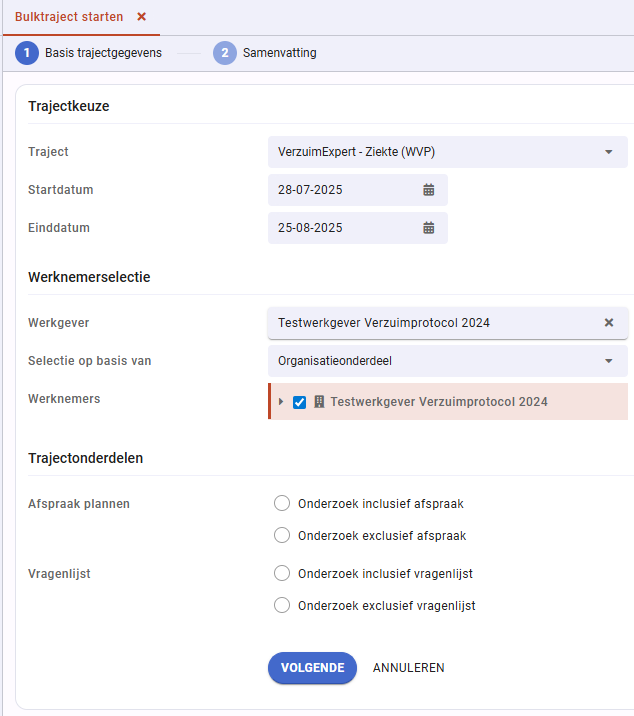Open the Traject dropdown arrow

(x=608, y=152)
